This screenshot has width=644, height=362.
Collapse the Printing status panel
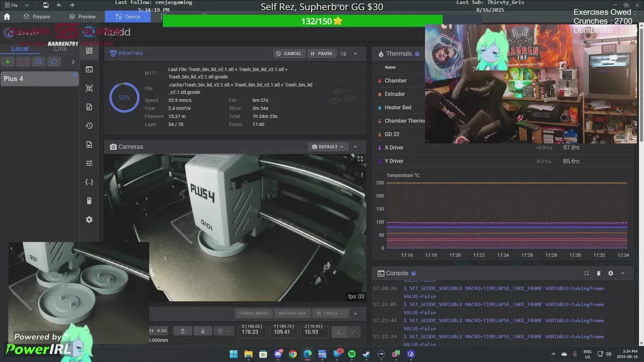[x=356, y=54]
